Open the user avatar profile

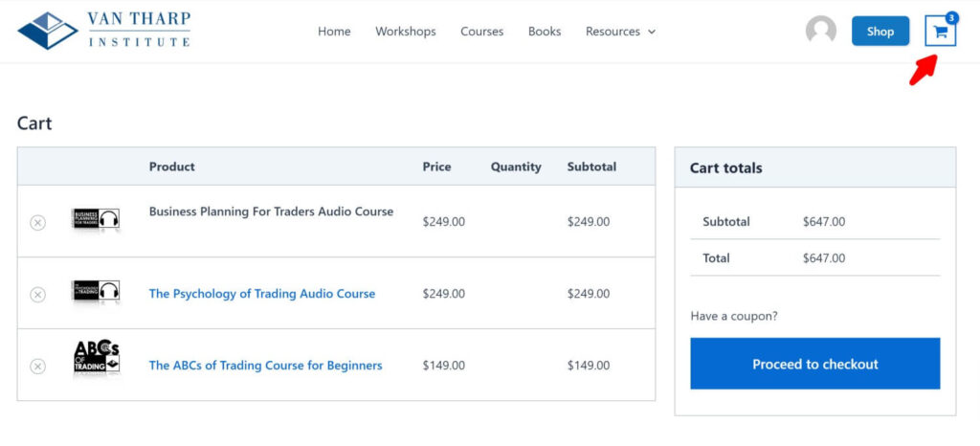(x=820, y=30)
